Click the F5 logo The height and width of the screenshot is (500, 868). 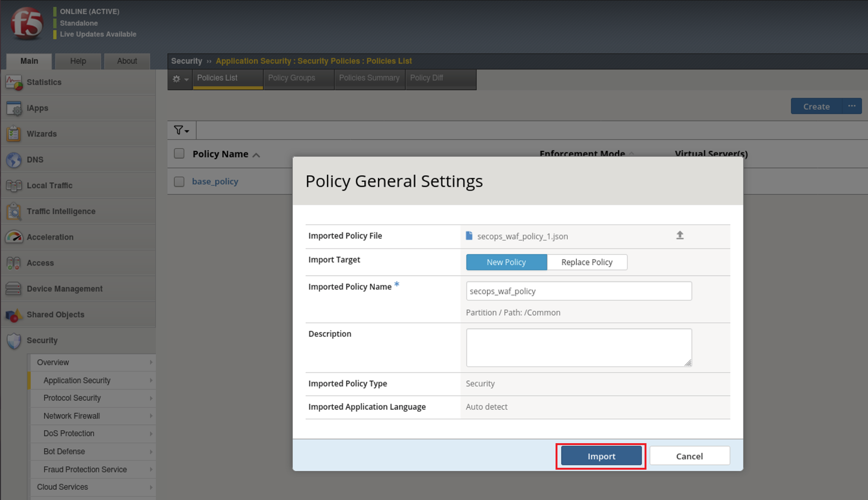click(x=27, y=23)
